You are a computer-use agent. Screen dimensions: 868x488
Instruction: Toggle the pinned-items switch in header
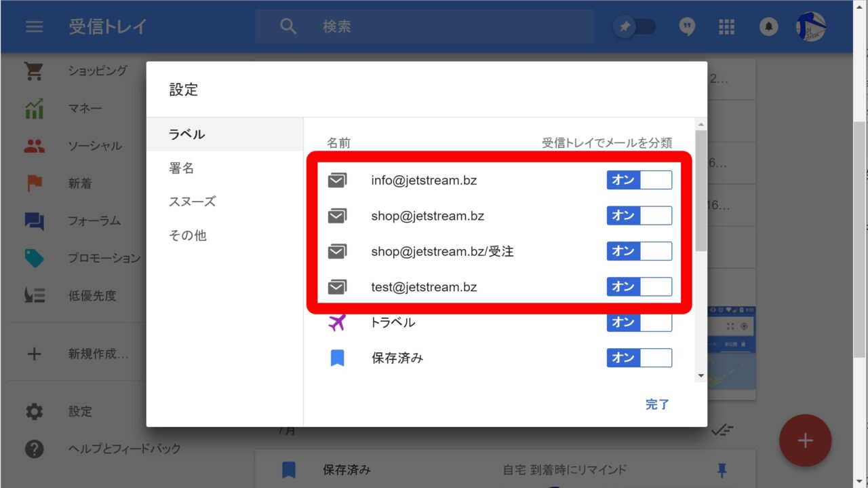[x=635, y=26]
